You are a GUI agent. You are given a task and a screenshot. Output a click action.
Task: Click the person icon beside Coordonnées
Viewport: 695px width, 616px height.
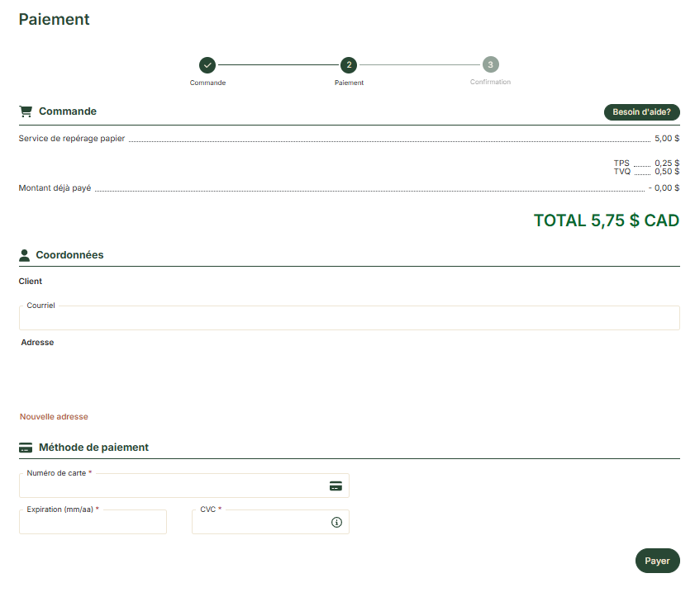(25, 255)
